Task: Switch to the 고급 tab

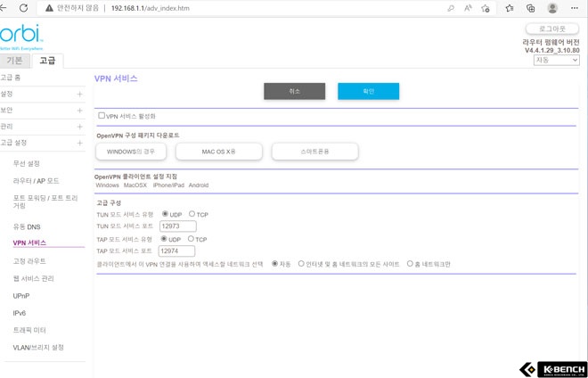Action: click(x=47, y=61)
